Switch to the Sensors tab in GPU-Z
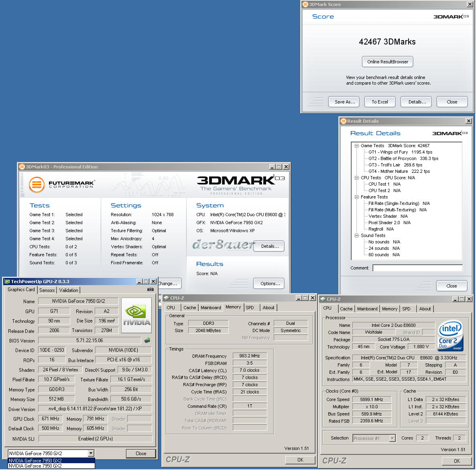 pyautogui.click(x=47, y=290)
